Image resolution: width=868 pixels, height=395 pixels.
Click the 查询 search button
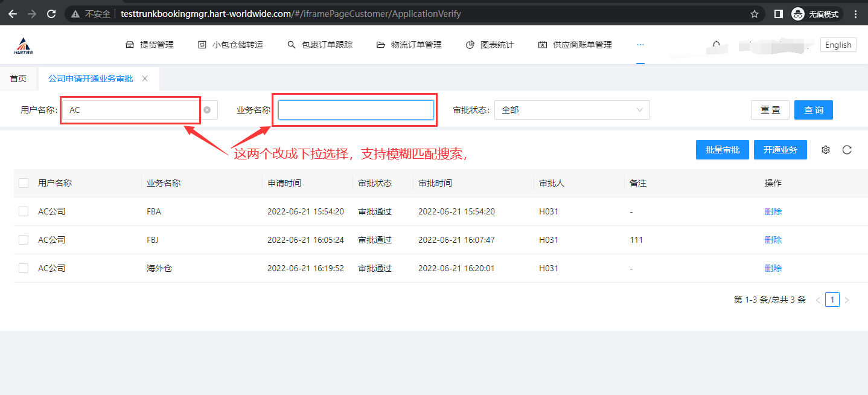(x=813, y=110)
